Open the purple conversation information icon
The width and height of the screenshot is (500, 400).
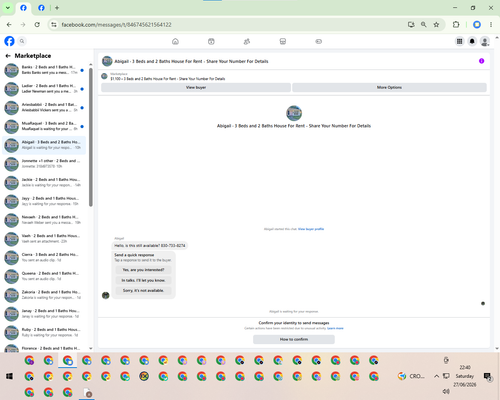click(x=481, y=61)
